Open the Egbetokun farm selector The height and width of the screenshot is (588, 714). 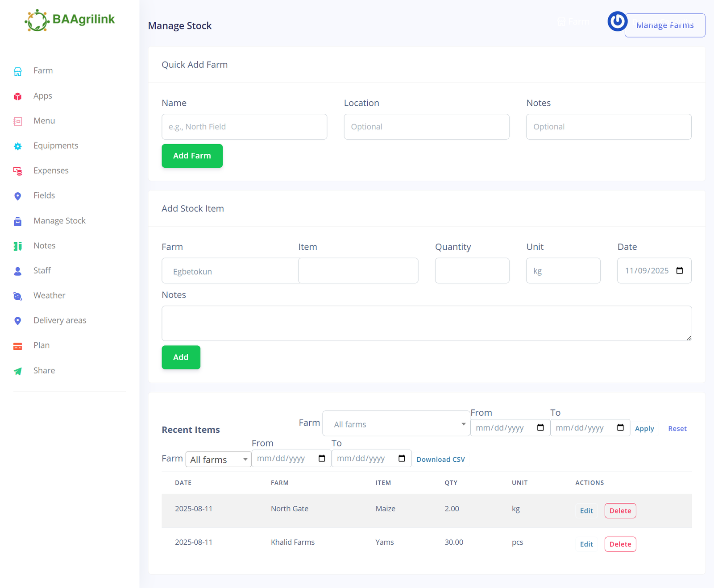click(230, 271)
